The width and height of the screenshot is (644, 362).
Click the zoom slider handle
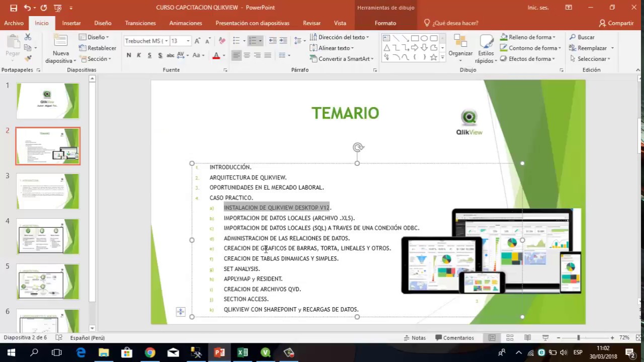[x=579, y=338]
